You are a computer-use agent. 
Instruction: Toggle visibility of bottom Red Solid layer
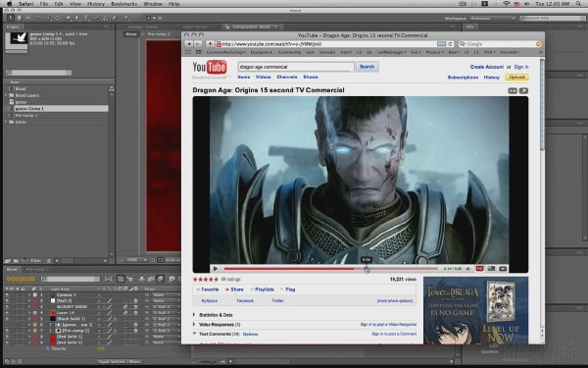7,342
